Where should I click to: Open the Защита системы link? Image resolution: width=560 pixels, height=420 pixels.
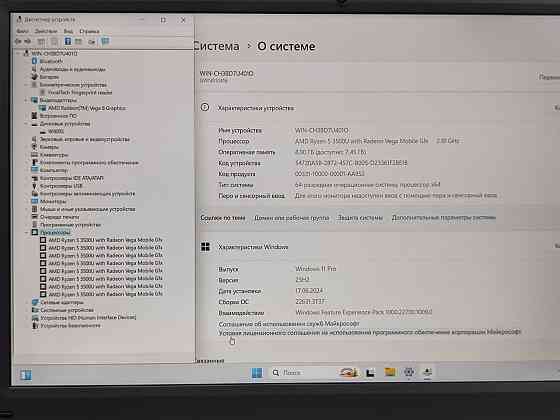360,217
